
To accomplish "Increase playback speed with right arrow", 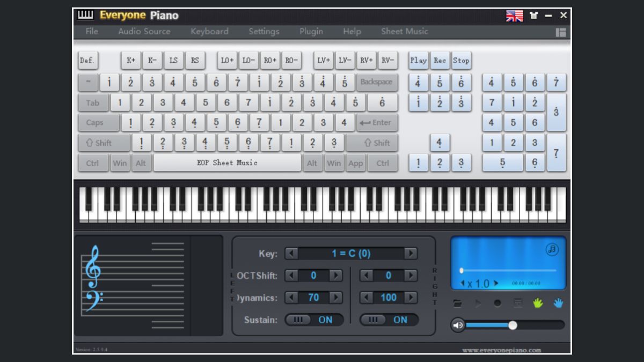I will [496, 283].
